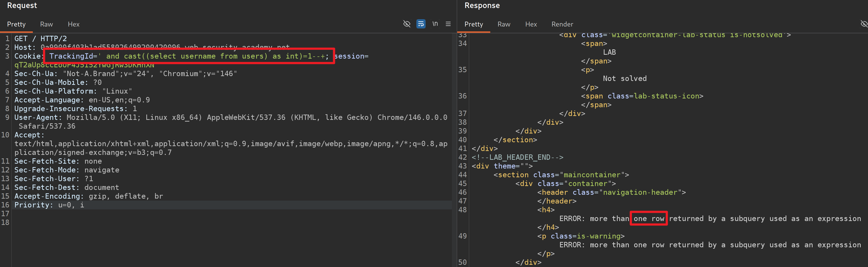Screen dimensions: 868x267
Task: Click the LAB_HEADER_END comment line
Action: coord(517,157)
